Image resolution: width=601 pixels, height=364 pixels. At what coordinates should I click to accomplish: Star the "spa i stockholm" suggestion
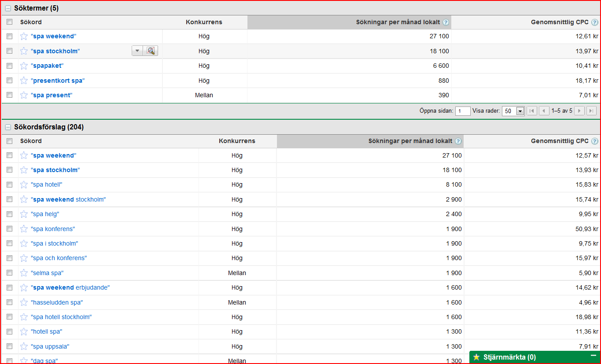(x=24, y=243)
